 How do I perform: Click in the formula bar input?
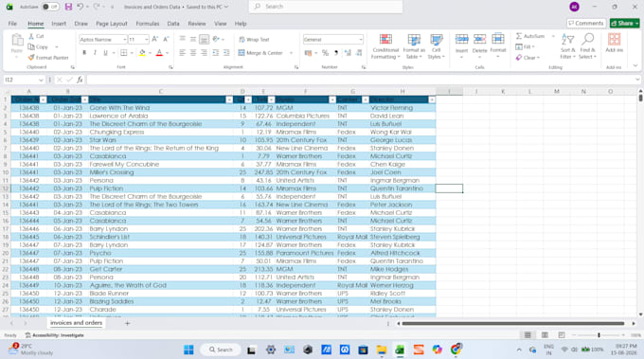coord(360,80)
